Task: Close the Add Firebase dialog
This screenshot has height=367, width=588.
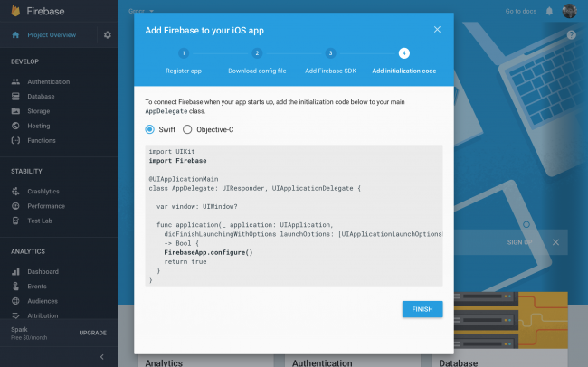Action: (x=437, y=30)
